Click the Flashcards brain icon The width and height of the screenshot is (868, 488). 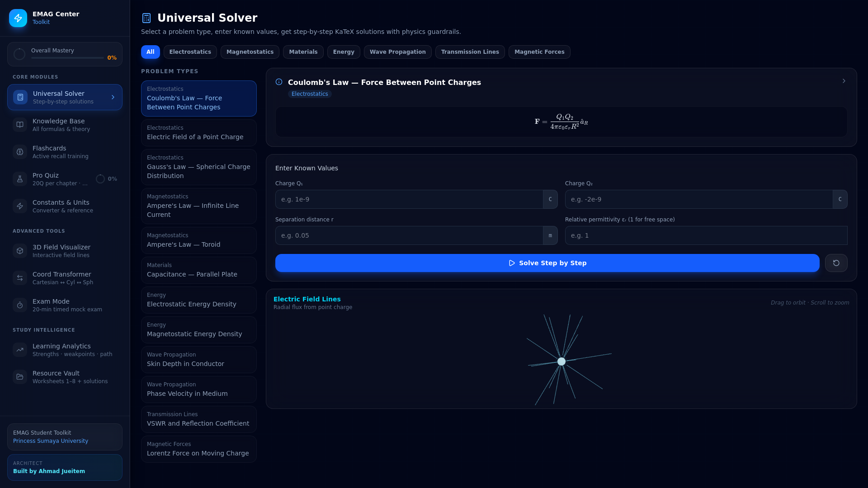click(x=20, y=152)
